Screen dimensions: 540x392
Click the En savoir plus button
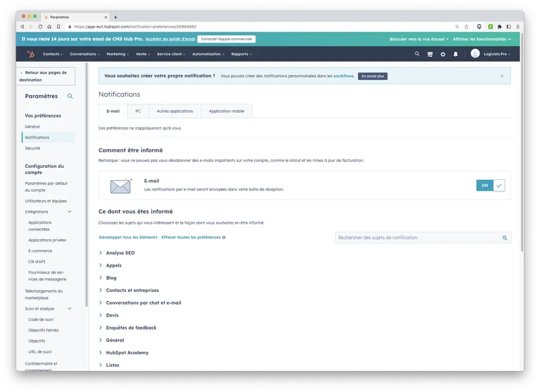click(373, 76)
